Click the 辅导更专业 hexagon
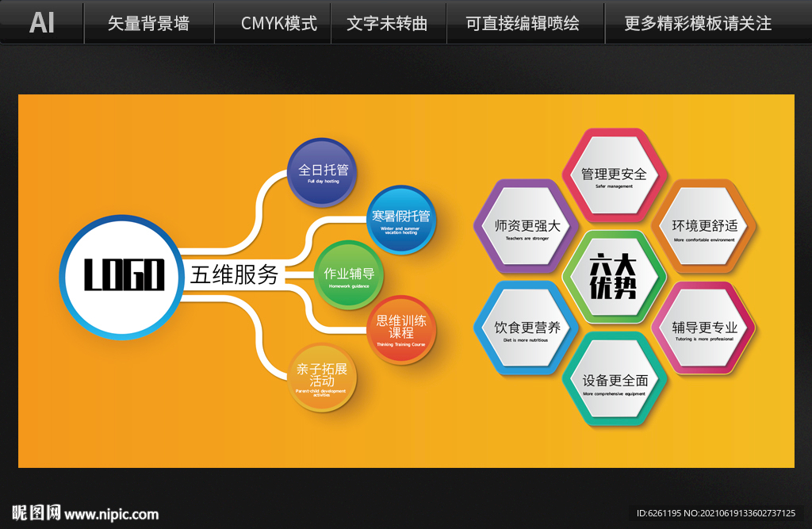Image resolution: width=812 pixels, height=529 pixels. tap(704, 328)
